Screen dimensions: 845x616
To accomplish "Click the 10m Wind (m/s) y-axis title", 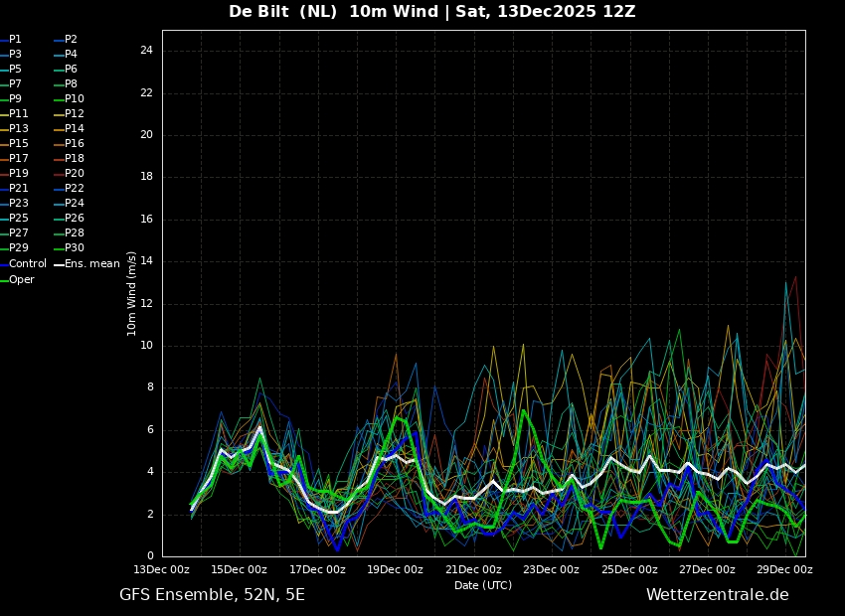I will (132, 293).
